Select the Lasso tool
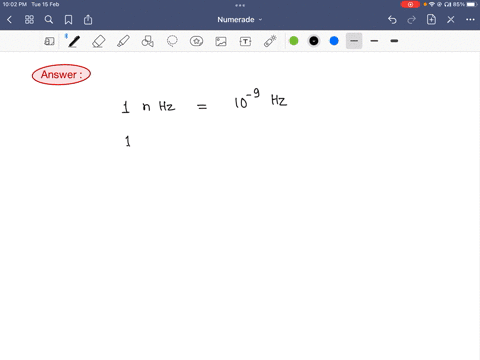This screenshot has width=480, height=360. [x=172, y=41]
